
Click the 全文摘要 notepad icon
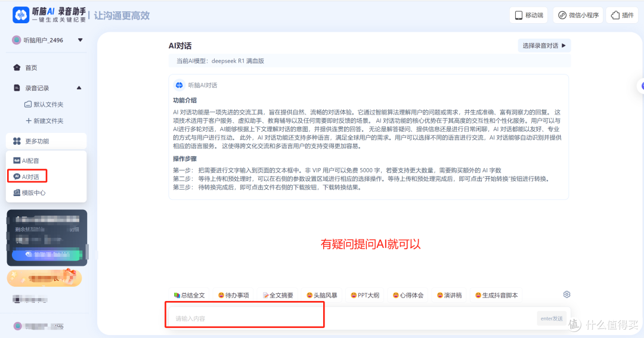pos(266,295)
